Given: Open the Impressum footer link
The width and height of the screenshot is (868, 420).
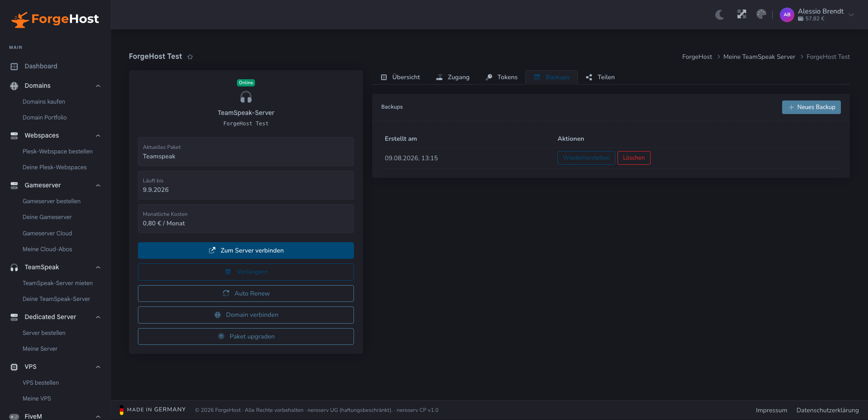Looking at the screenshot, I should tap(772, 410).
